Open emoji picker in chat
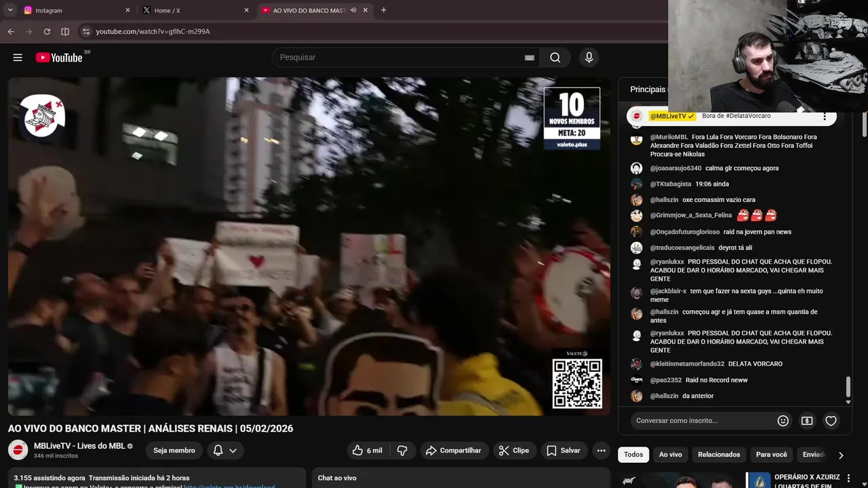Screen dimensions: 868x488 (x=783, y=421)
